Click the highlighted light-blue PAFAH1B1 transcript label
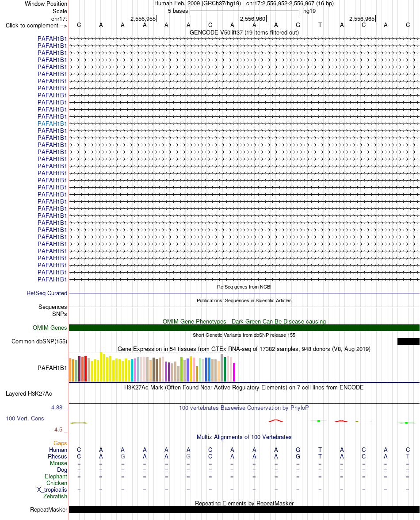This screenshot has width=420, height=520. 52,124
